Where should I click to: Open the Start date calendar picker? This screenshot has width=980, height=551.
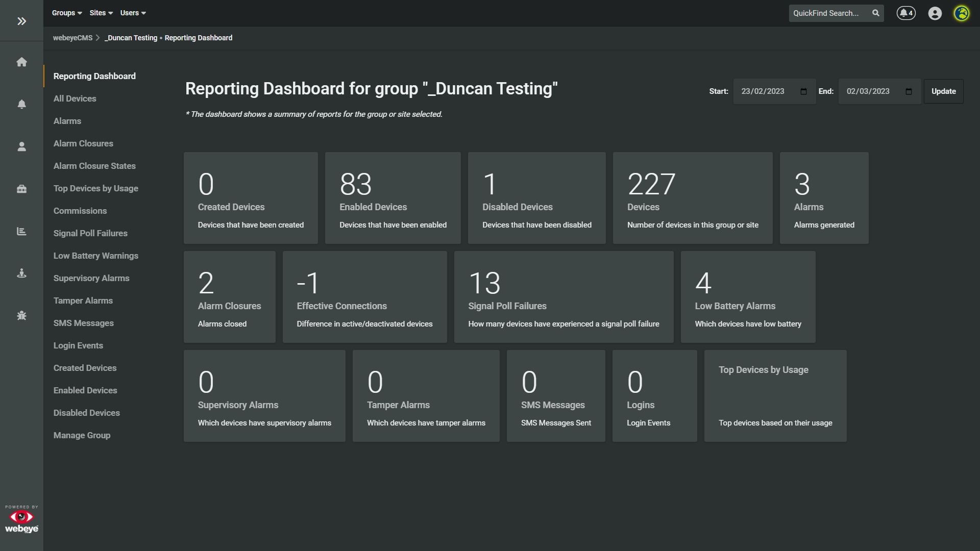coord(803,91)
